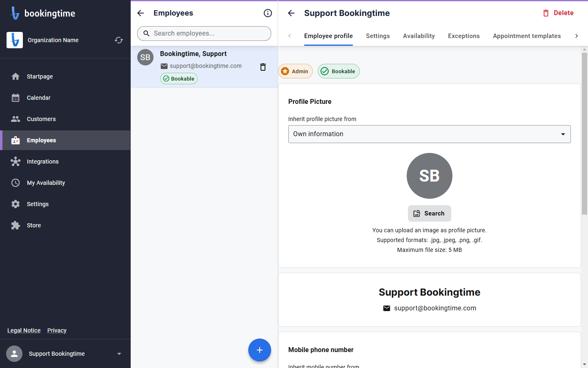Open the Privacy link
The width and height of the screenshot is (588, 368).
click(57, 330)
